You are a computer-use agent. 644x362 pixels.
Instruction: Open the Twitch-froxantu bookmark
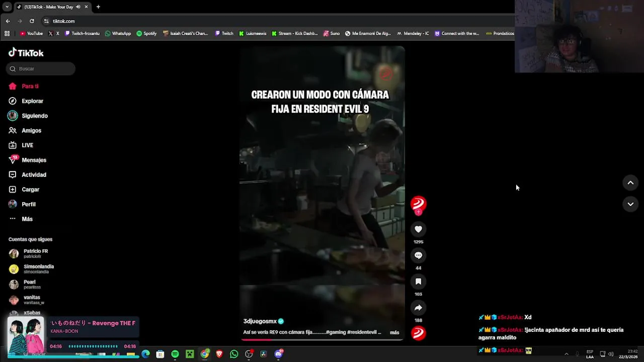point(82,34)
